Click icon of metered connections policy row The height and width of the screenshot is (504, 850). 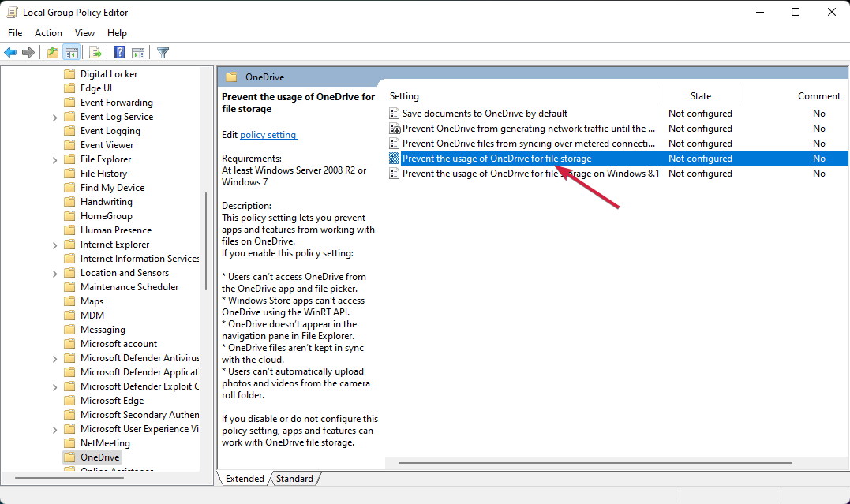pyautogui.click(x=395, y=144)
